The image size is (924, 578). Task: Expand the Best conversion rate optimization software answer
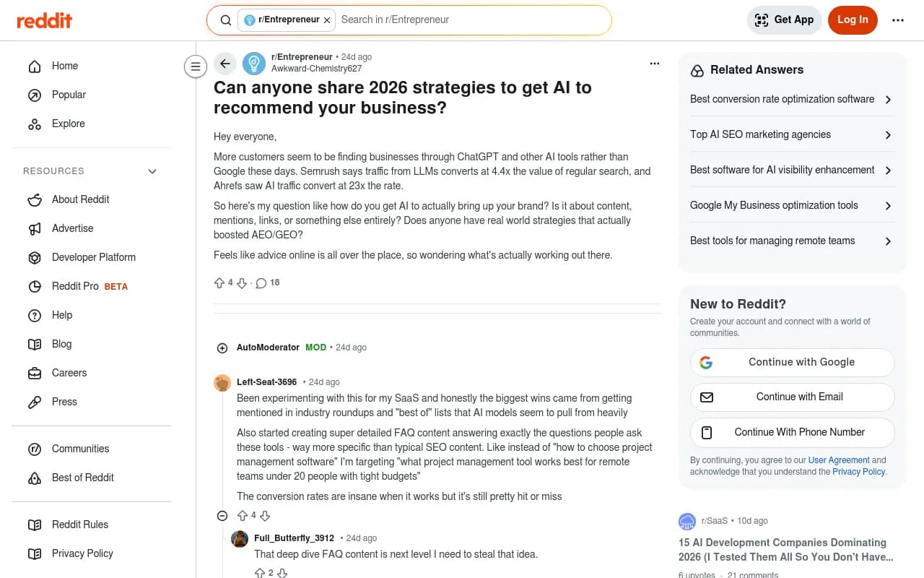coord(888,99)
